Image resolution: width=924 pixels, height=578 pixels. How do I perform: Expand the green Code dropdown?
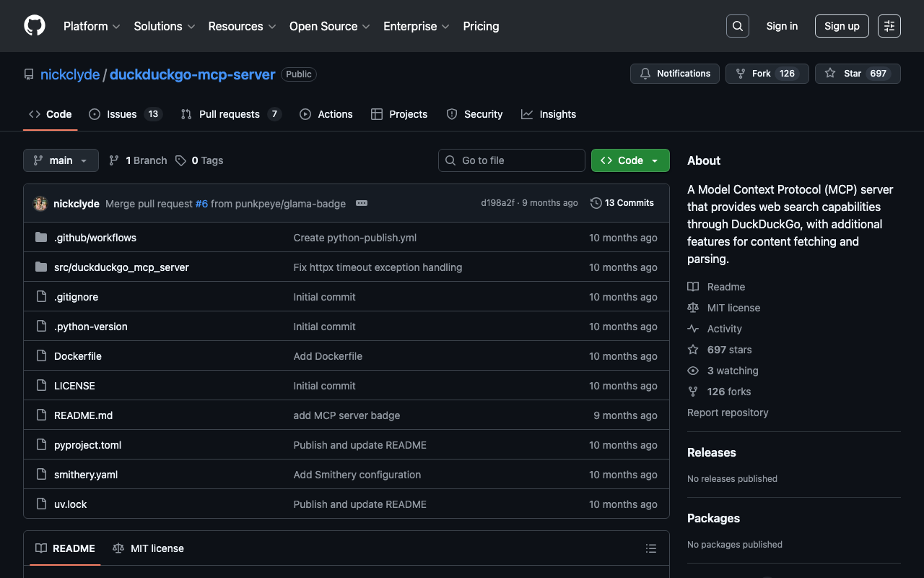(x=629, y=160)
